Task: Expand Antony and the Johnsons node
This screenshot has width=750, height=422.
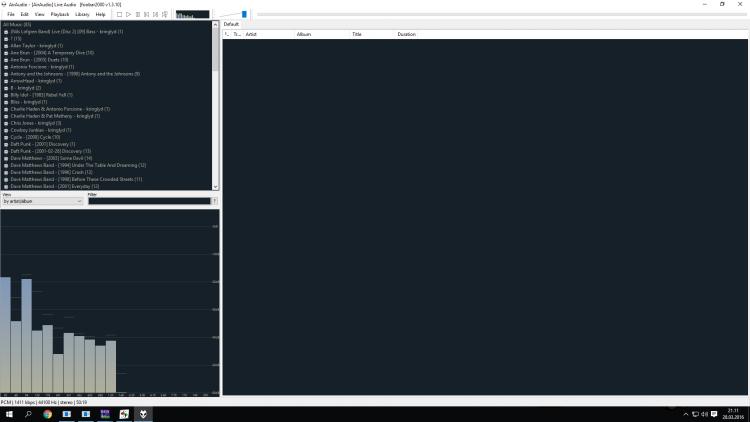Action: (x=6, y=74)
